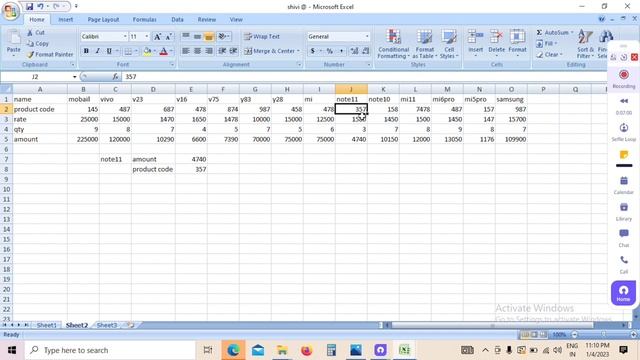Switch to Sheet1 tab
Image resolution: width=640 pixels, height=360 pixels.
tap(47, 325)
